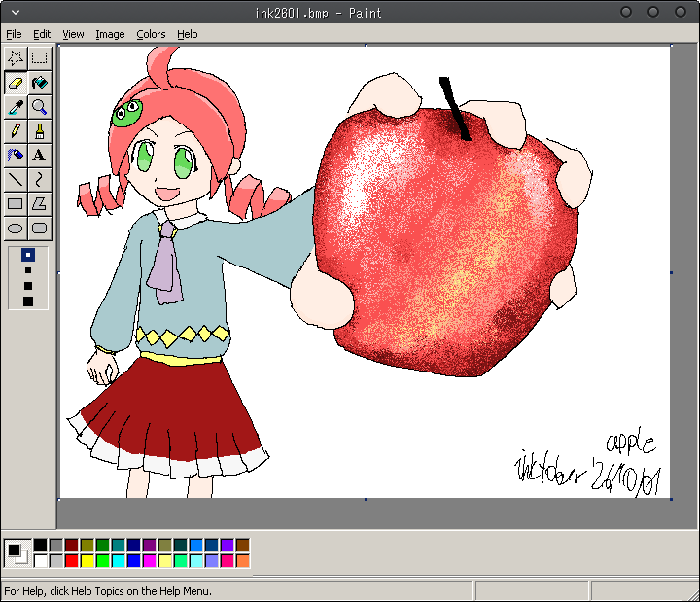Image resolution: width=700 pixels, height=602 pixels.
Task: Select the Text tool
Action: pyautogui.click(x=40, y=156)
